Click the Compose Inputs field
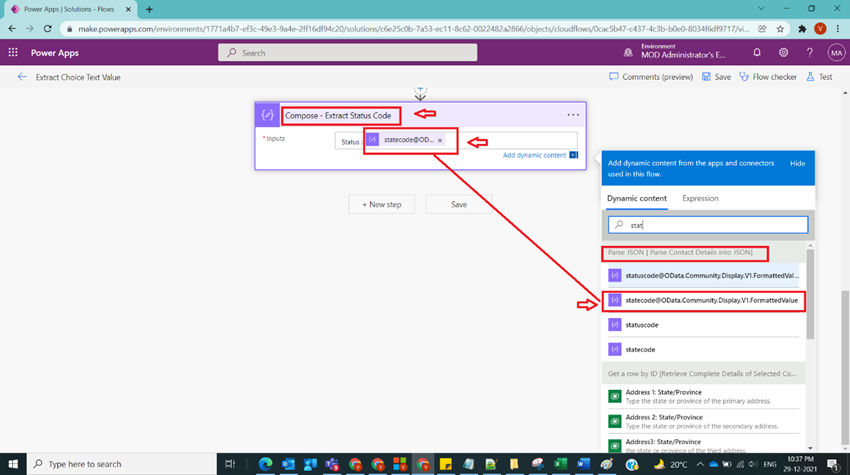 (x=456, y=140)
